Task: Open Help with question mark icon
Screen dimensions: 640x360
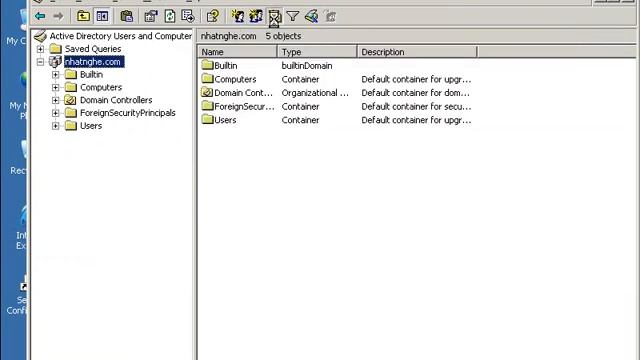Action: pyautogui.click(x=213, y=16)
